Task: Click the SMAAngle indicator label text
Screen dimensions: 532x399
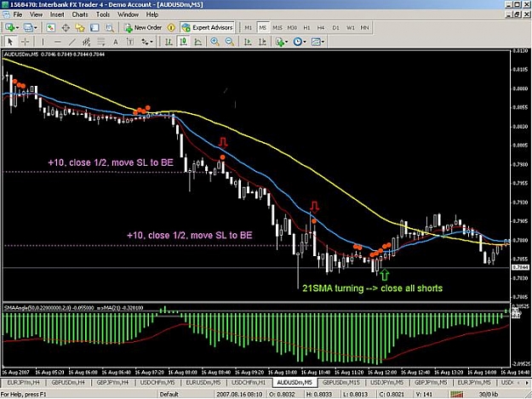Action: [73, 308]
